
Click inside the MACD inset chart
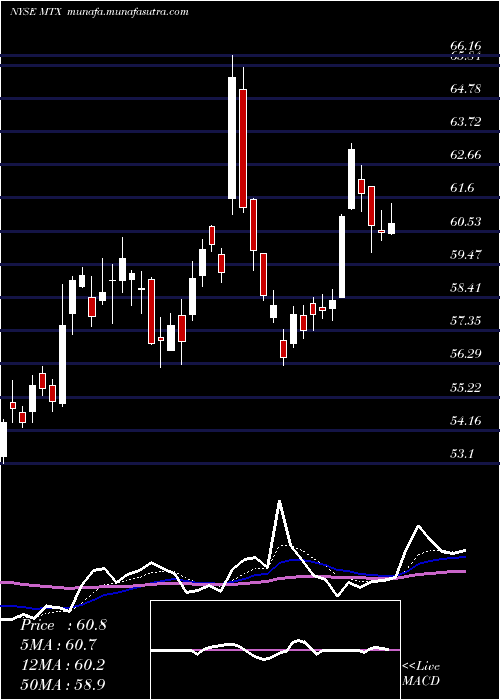tap(275, 650)
